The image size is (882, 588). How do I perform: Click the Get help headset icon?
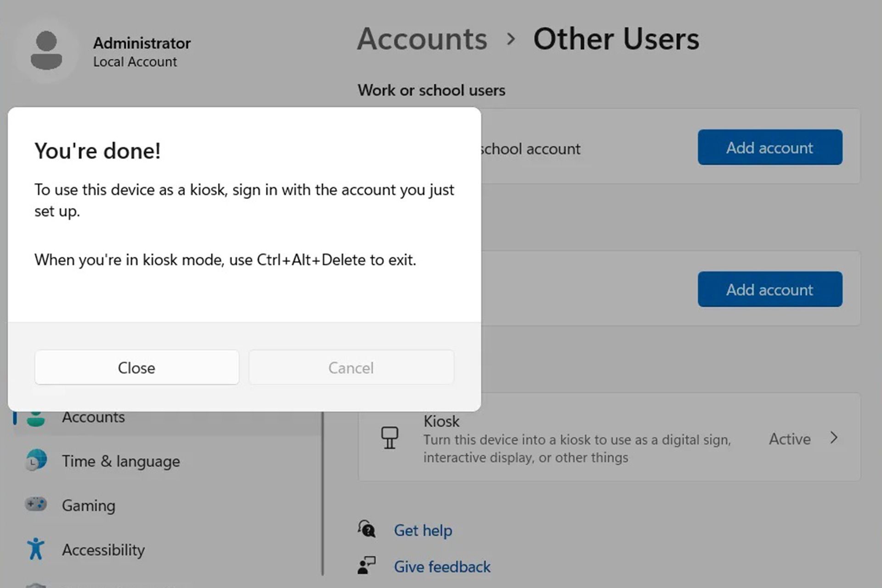click(367, 529)
